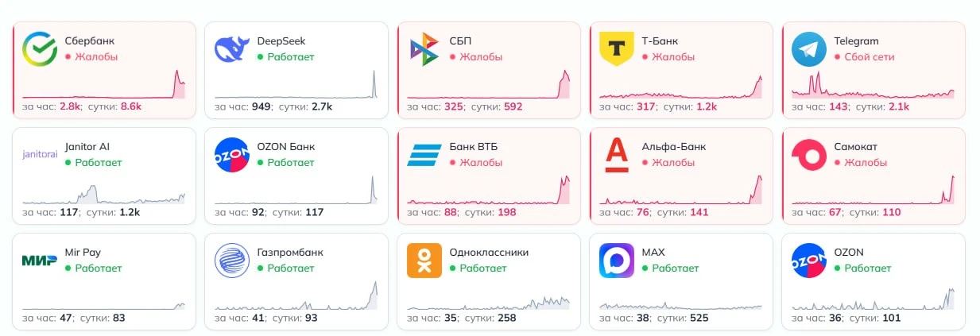980x336 pixels.
Task: Open the DeepSeek whale icon
Action: point(232,49)
